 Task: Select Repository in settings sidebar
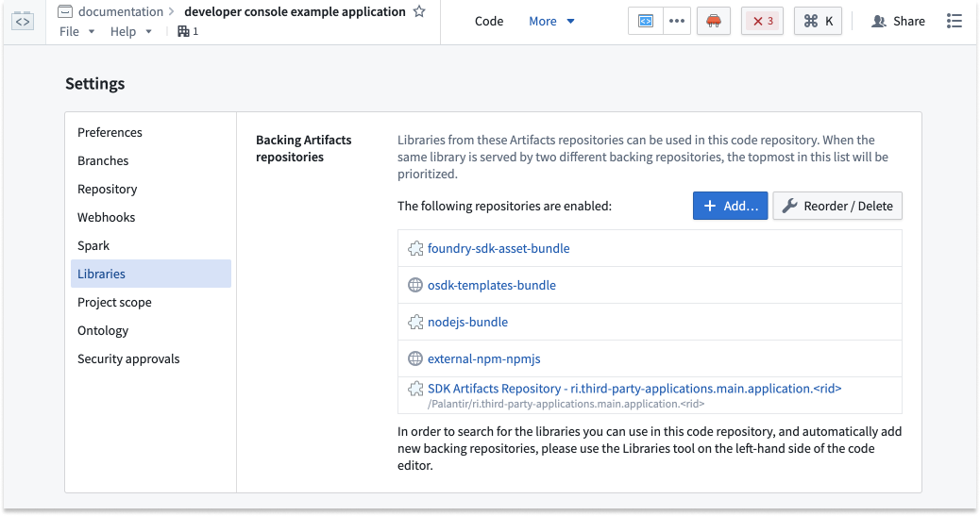point(151,189)
